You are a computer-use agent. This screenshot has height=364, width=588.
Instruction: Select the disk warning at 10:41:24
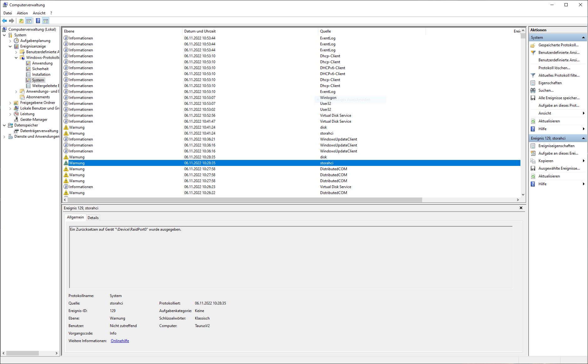(292, 127)
